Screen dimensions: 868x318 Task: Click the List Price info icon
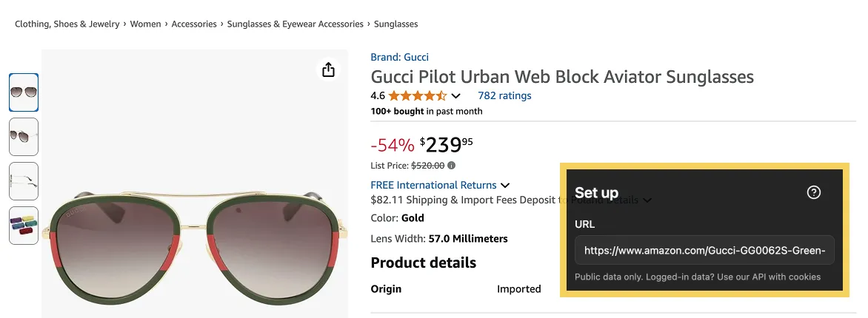(x=452, y=166)
